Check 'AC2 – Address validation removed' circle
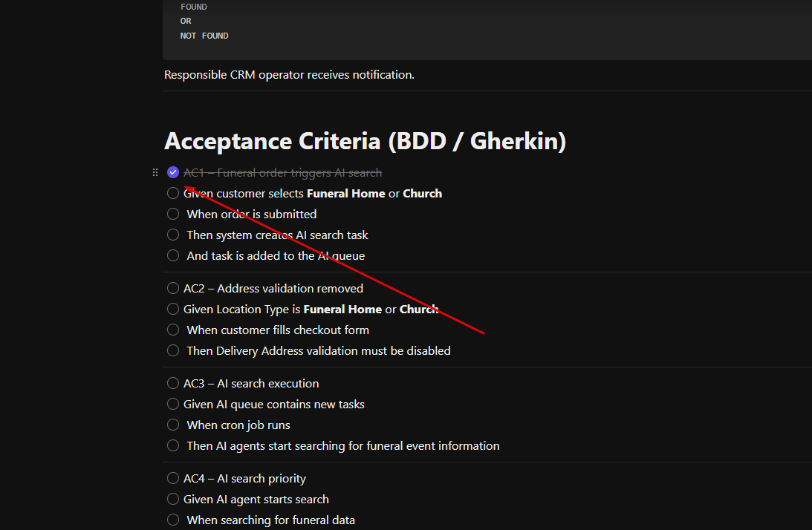The height and width of the screenshot is (530, 812). tap(173, 288)
